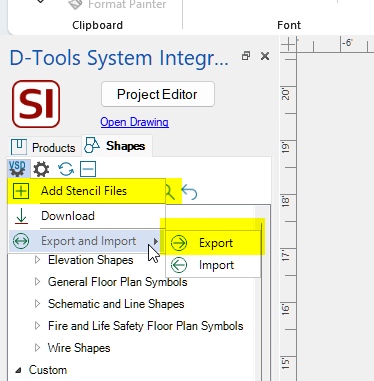Choose Import in the submenu
This screenshot has width=374, height=381.
[213, 265]
